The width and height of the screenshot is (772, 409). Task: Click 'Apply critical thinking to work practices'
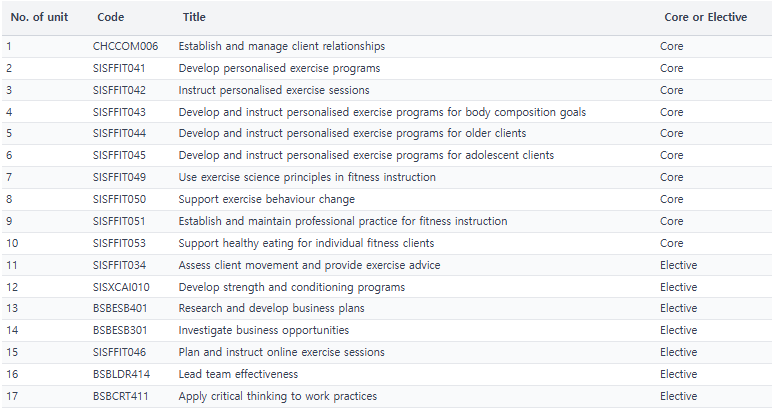[278, 396]
